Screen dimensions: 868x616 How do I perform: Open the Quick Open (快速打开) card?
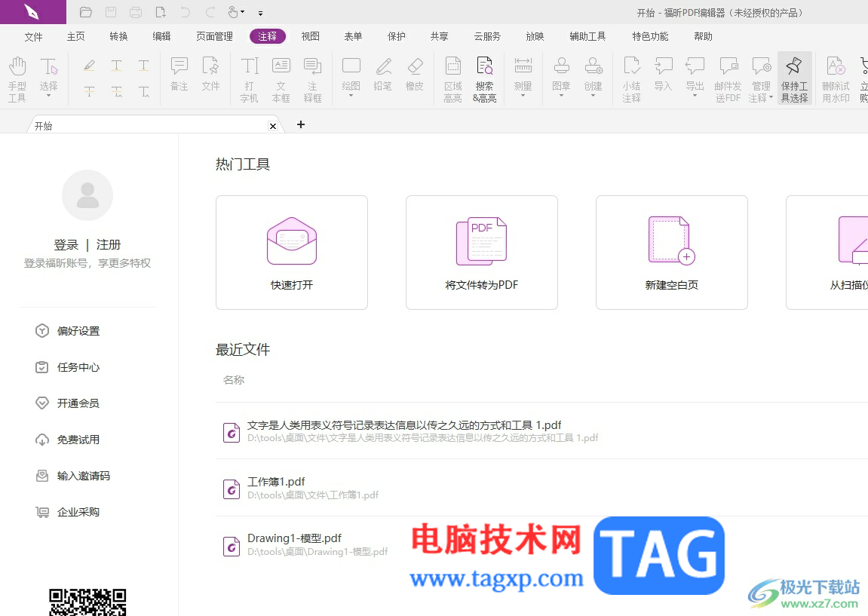tap(292, 253)
